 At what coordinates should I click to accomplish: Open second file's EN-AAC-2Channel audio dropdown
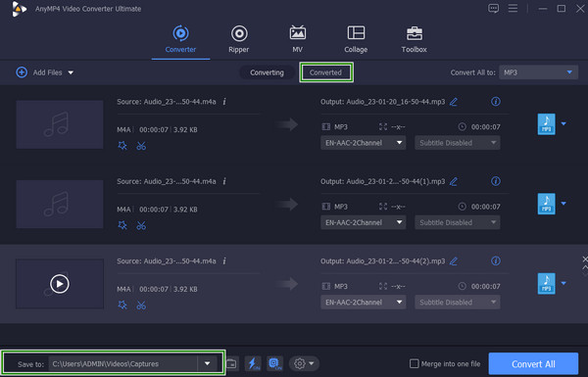[363, 222]
